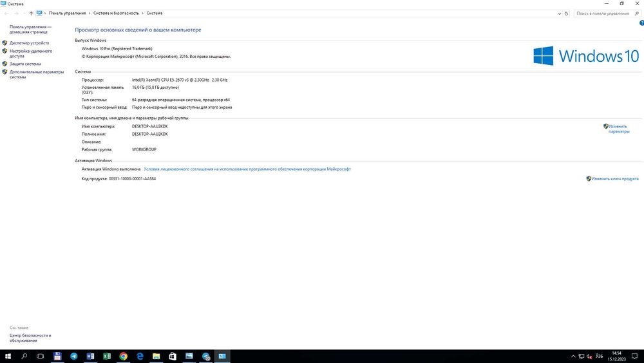Switch the keyboard language indicator

[599, 356]
